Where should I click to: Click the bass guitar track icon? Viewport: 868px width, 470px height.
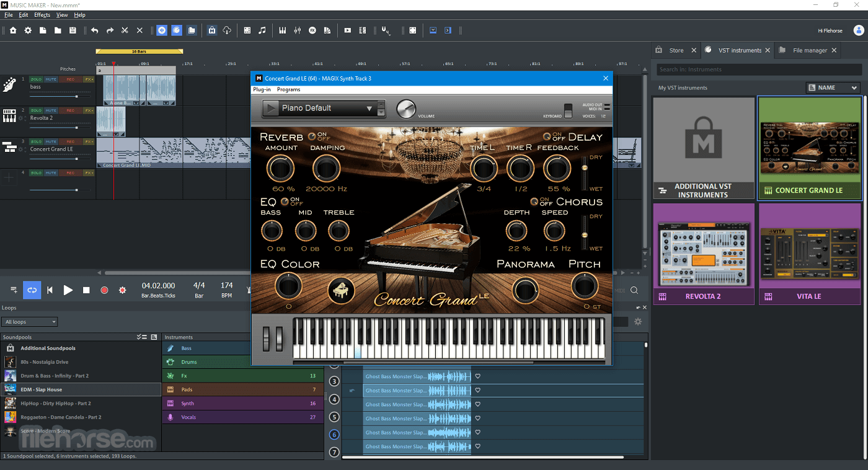(9, 85)
